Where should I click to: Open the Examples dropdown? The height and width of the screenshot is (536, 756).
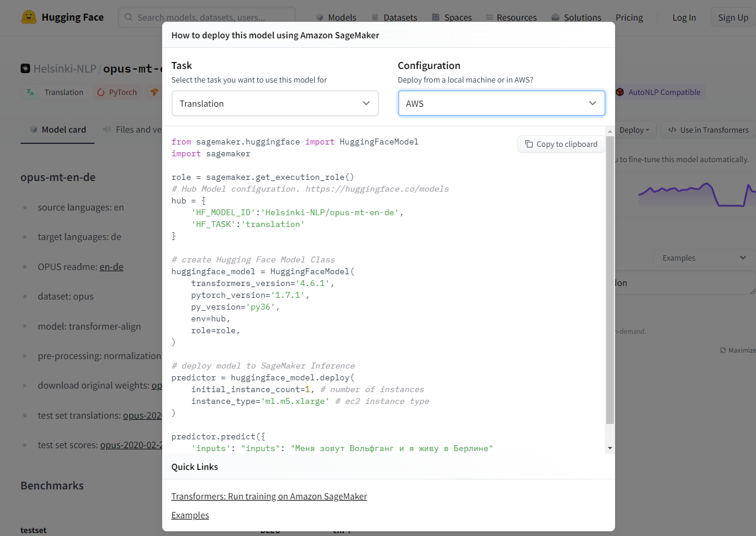[x=704, y=258]
